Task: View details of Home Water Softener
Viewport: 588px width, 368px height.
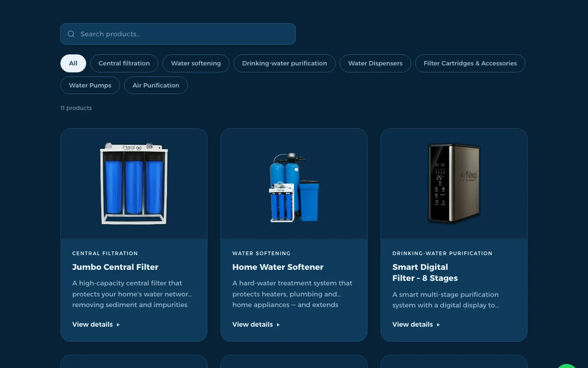Action: 256,325
